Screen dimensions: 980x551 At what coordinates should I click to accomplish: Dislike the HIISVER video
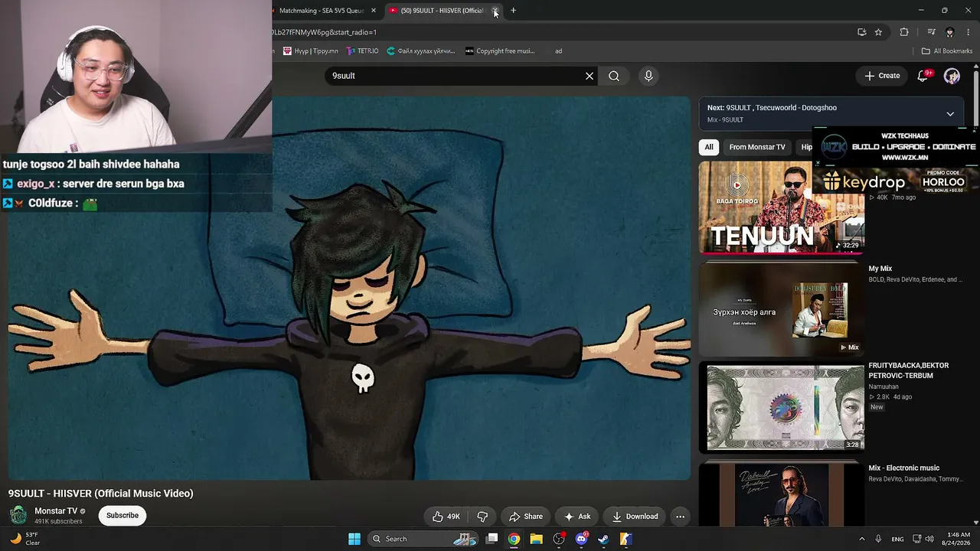[x=482, y=517]
